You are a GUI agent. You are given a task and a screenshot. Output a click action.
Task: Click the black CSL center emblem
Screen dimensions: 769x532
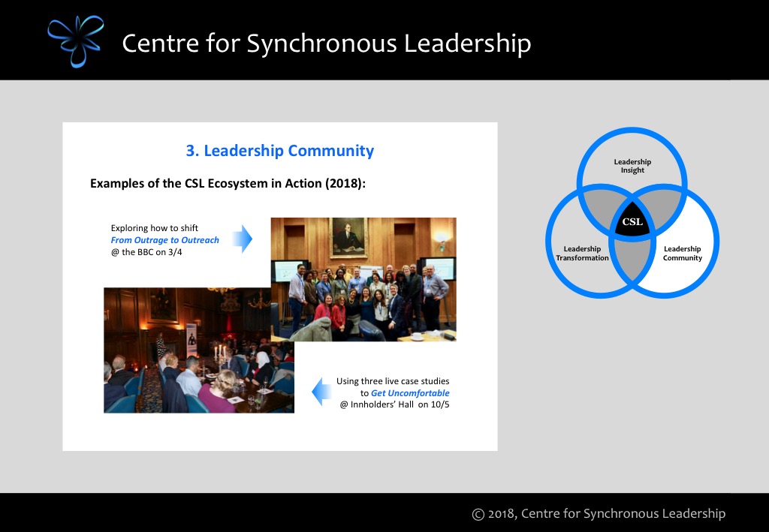pos(632,221)
